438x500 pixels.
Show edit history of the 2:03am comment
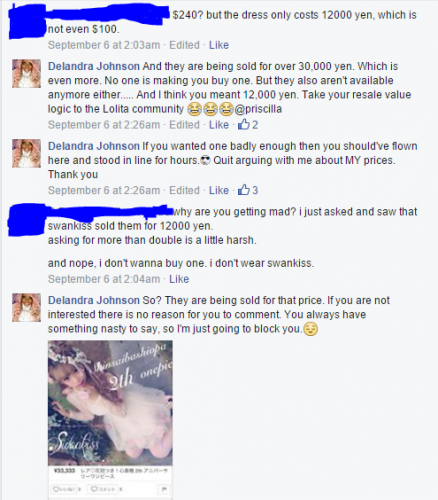pos(184,45)
